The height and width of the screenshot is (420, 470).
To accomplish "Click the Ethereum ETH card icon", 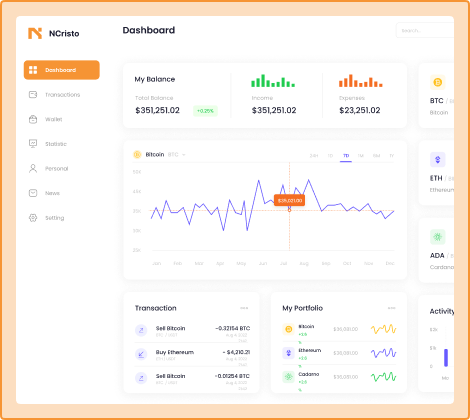I will [x=438, y=160].
